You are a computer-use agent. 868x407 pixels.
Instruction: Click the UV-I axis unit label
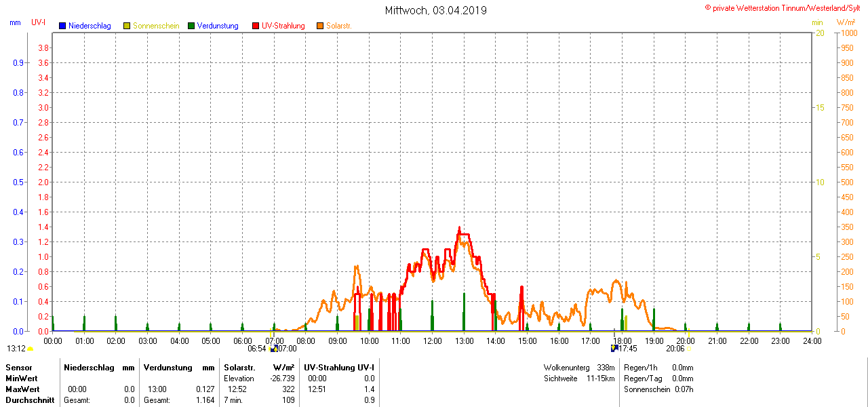[39, 22]
